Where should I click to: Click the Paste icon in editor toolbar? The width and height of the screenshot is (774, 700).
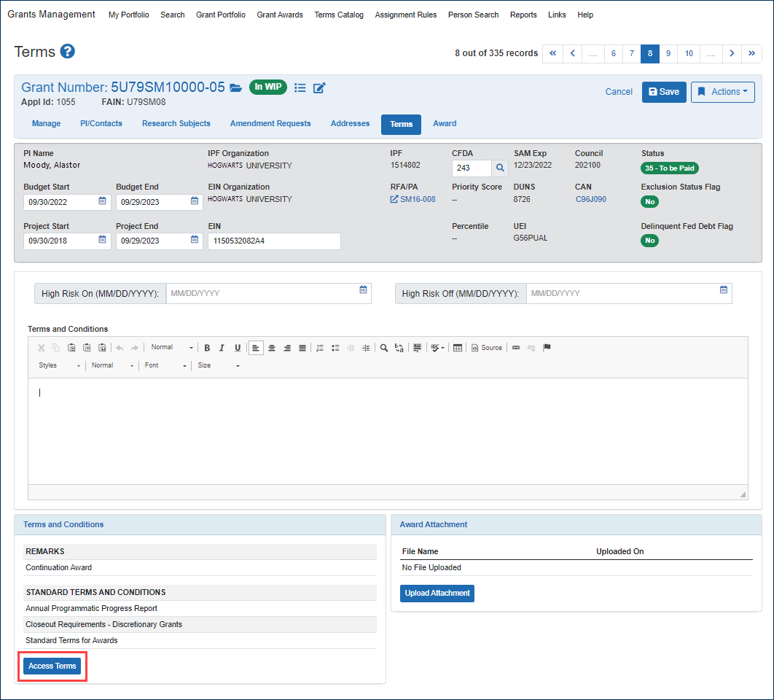coord(71,348)
